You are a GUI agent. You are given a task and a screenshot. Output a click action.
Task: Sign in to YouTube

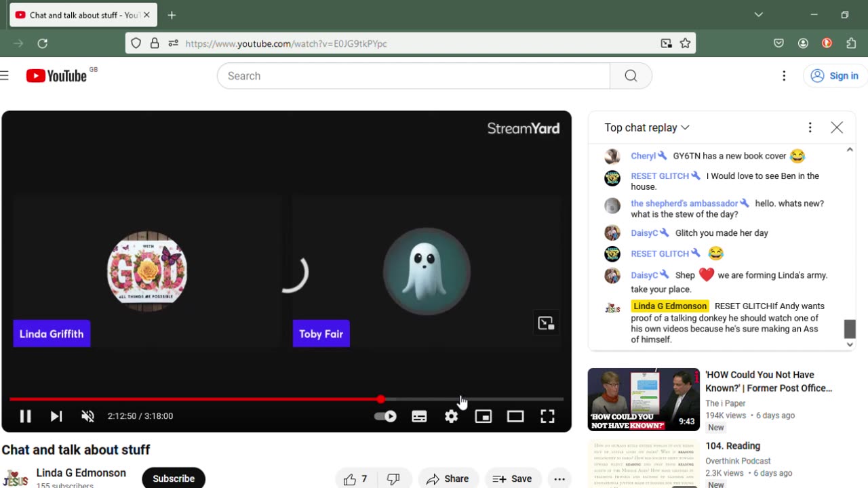[x=835, y=76]
